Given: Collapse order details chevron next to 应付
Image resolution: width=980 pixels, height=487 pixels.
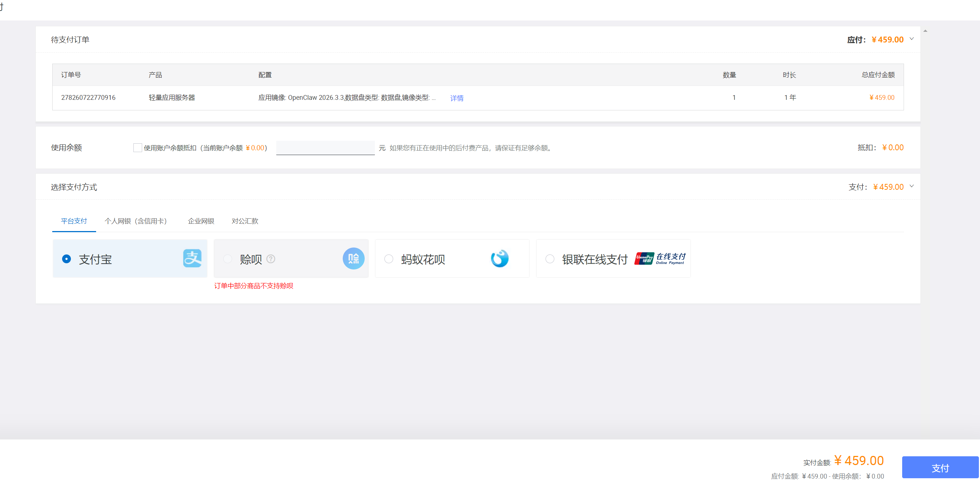Looking at the screenshot, I should (x=912, y=39).
